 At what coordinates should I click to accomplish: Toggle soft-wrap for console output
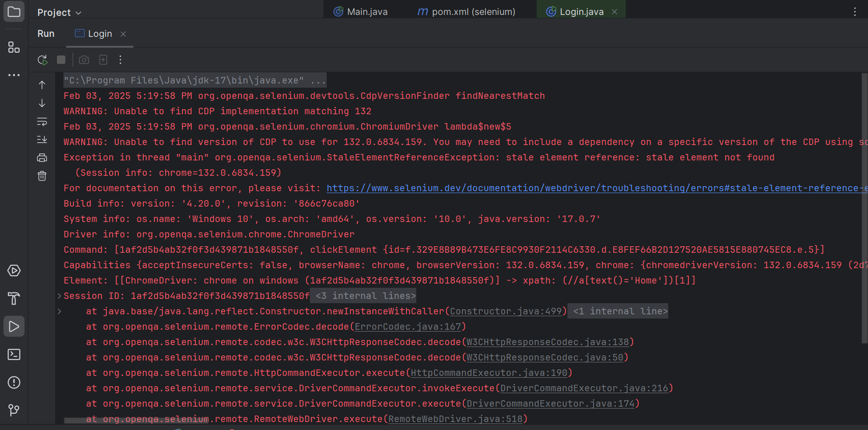click(x=42, y=121)
